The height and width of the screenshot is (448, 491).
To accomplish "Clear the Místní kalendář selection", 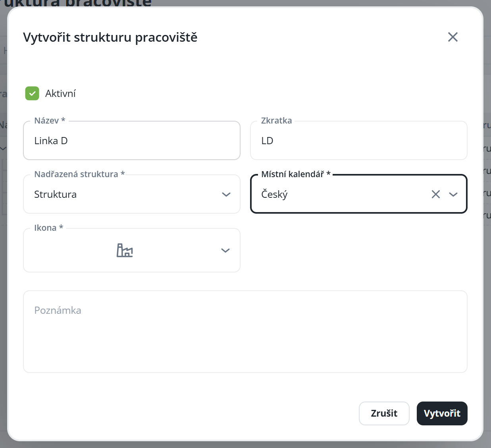I will coord(435,194).
